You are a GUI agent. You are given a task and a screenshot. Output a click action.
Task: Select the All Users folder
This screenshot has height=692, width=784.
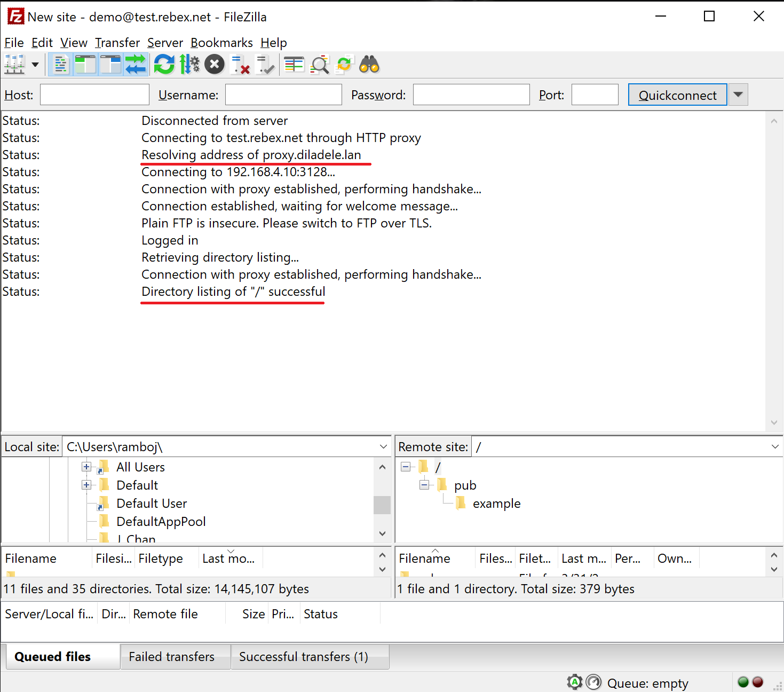pyautogui.click(x=140, y=467)
